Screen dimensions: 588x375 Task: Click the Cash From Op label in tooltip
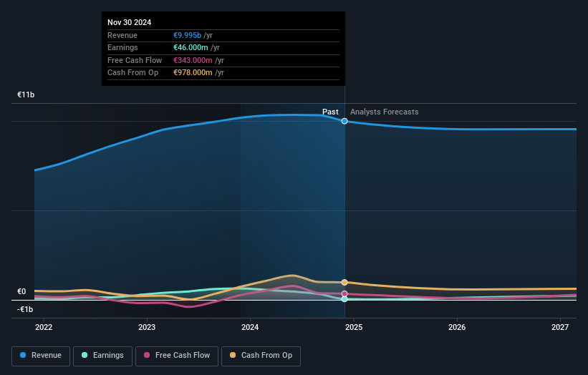point(132,73)
